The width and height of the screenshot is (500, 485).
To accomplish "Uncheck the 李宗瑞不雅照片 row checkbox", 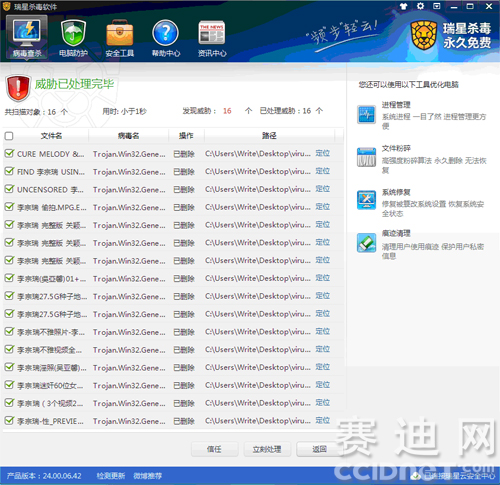I will tap(9, 332).
